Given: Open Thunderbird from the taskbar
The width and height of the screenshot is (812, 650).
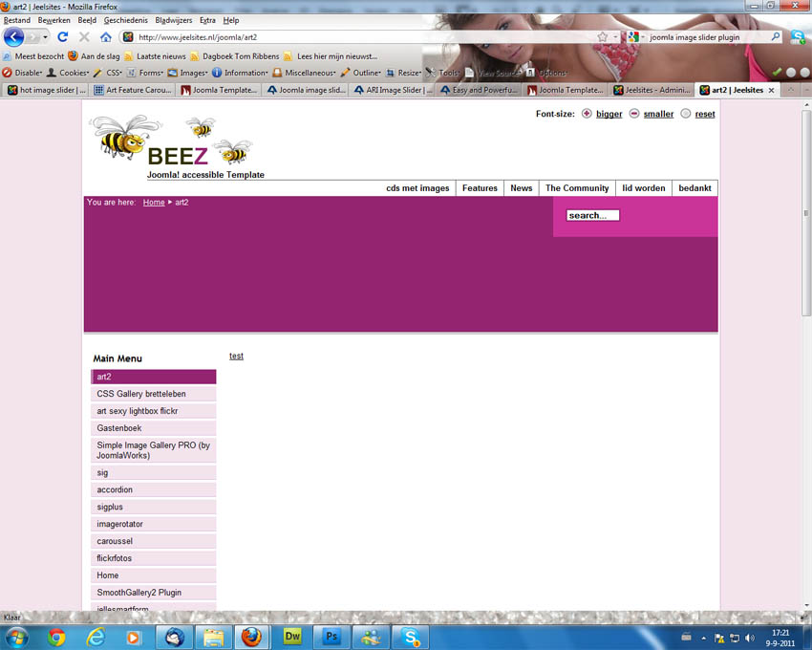Looking at the screenshot, I should pyautogui.click(x=175, y=637).
